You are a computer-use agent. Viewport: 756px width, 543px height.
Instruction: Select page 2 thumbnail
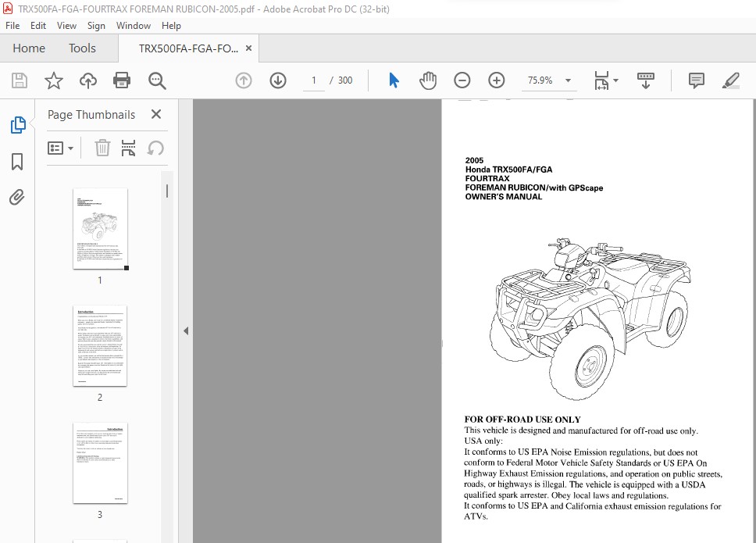click(100, 346)
